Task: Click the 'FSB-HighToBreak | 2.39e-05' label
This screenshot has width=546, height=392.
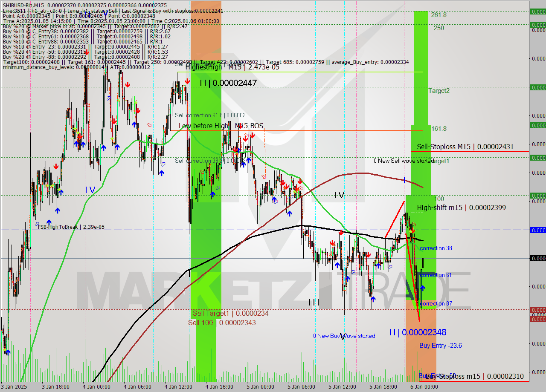Action: [x=71, y=227]
